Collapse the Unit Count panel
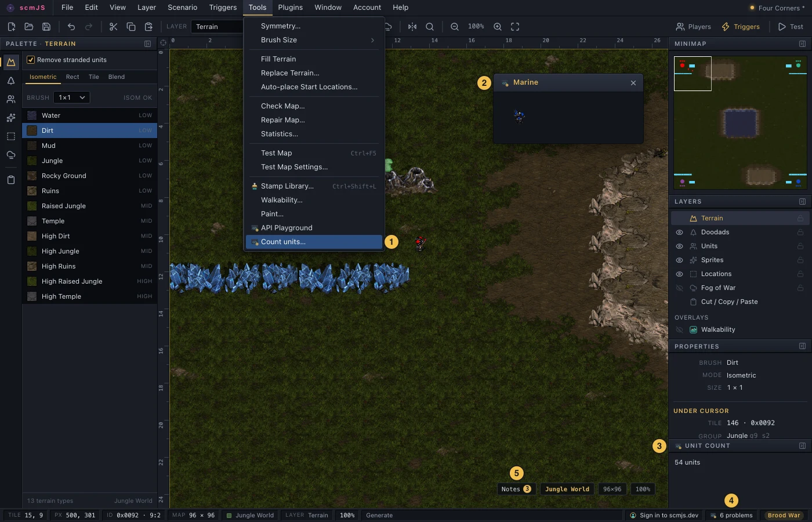The width and height of the screenshot is (812, 522). pos(802,446)
